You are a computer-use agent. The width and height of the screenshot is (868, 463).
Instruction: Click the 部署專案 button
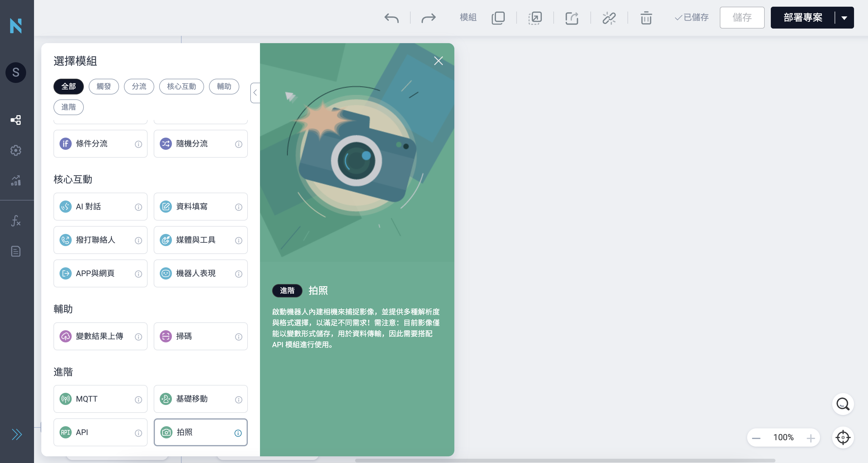pos(803,18)
